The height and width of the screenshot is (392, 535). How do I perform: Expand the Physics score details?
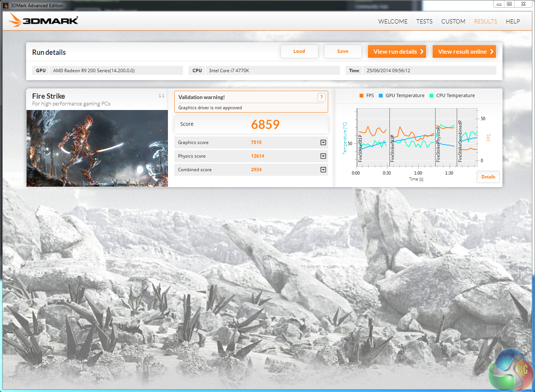(323, 156)
